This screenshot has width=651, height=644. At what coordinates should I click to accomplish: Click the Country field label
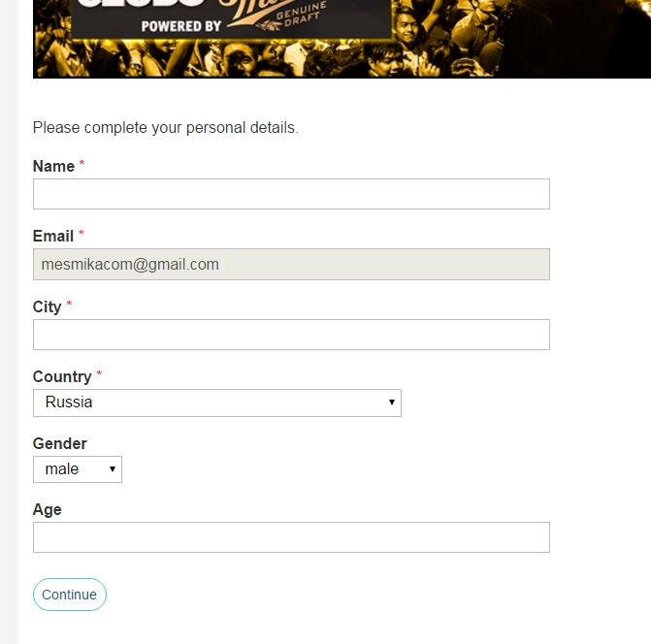(62, 377)
